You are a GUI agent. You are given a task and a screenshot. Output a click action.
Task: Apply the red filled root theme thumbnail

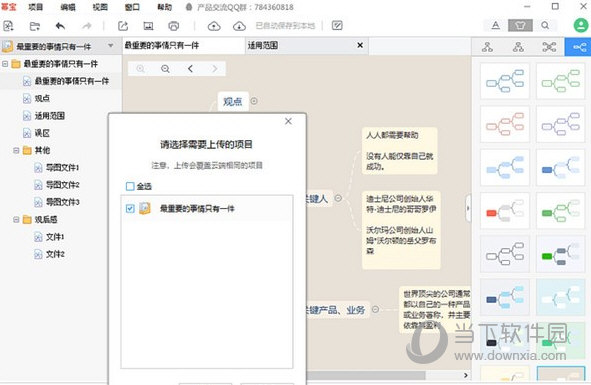point(505,211)
